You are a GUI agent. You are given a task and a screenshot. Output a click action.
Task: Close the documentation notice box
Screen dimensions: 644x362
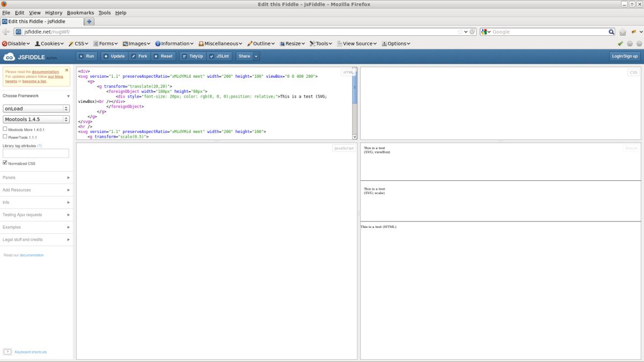[x=67, y=70]
